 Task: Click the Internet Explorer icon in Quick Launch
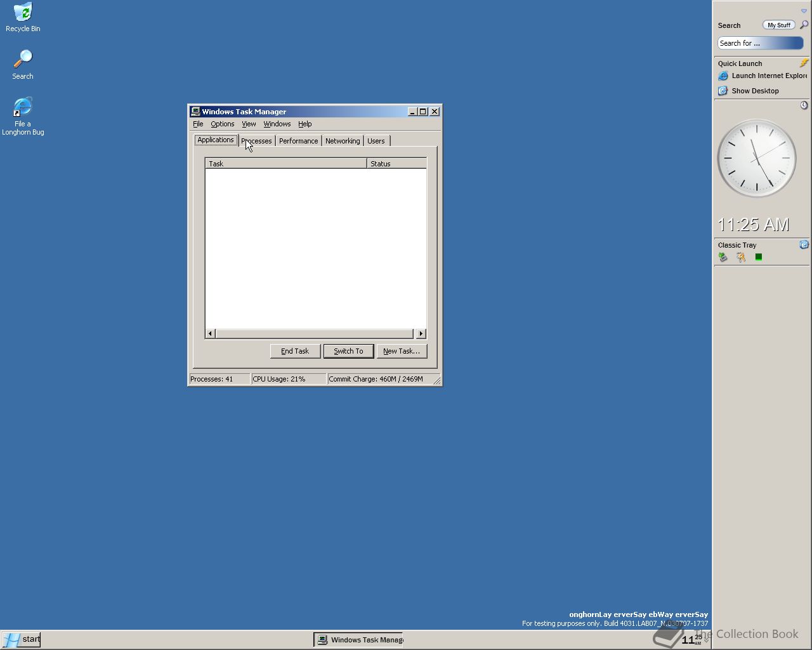coord(723,76)
